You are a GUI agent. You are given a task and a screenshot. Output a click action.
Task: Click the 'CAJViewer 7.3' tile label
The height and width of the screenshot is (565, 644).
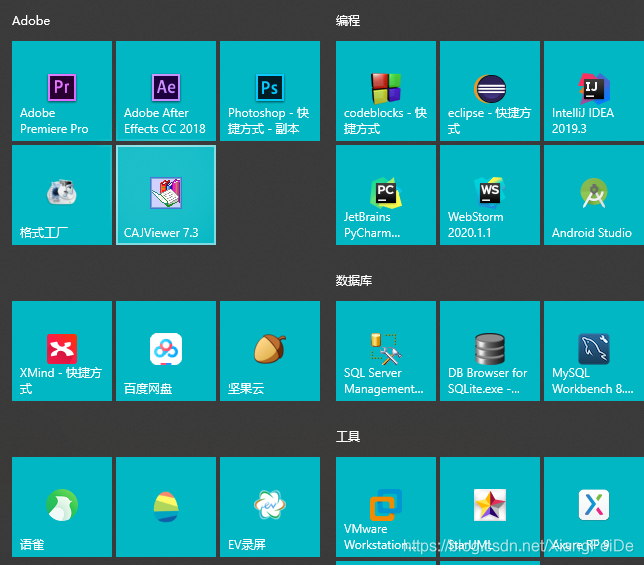coord(161,233)
